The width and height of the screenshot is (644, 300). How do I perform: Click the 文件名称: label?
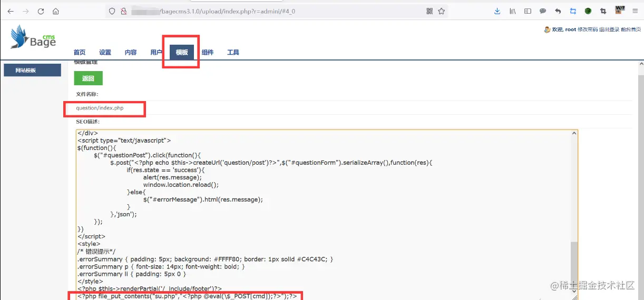point(87,94)
